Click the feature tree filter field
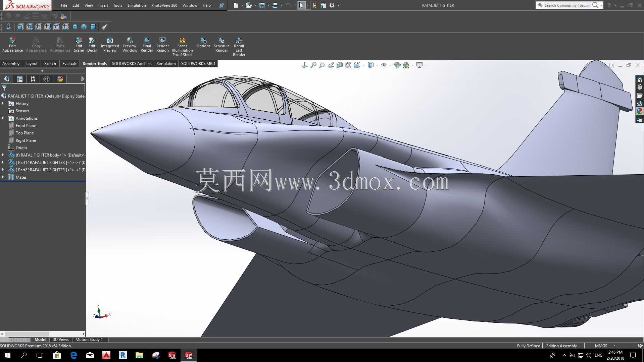 click(43, 88)
